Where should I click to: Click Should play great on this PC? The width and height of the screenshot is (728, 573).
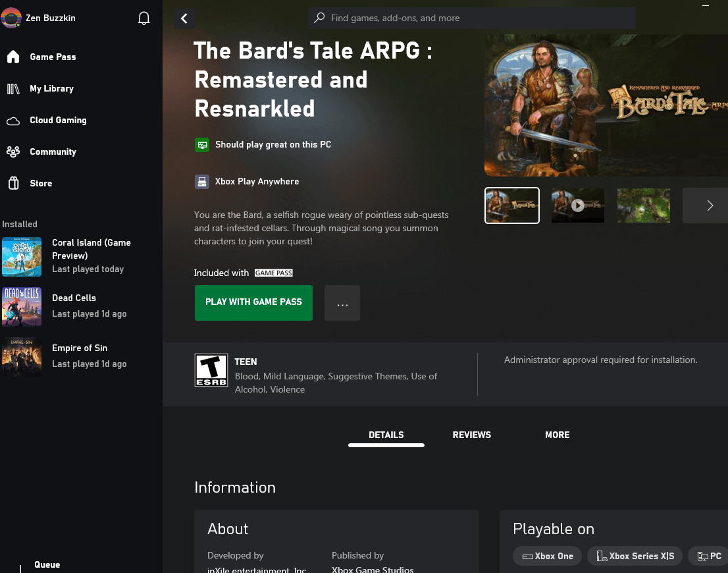tap(273, 144)
